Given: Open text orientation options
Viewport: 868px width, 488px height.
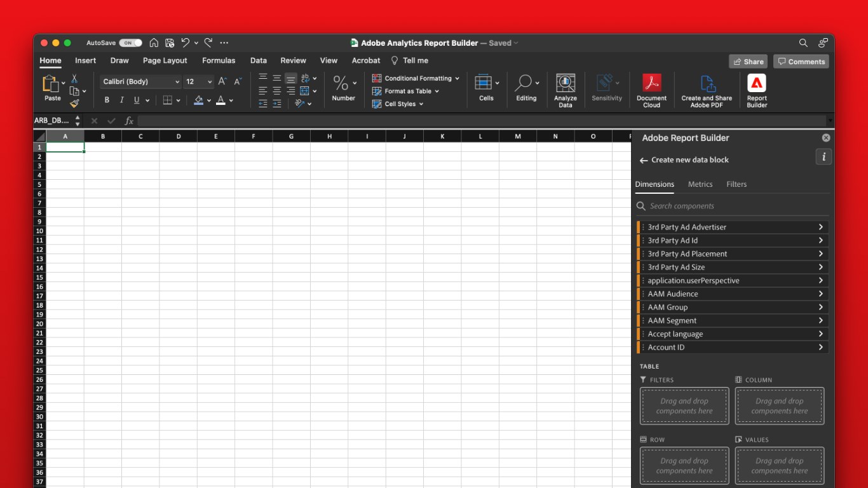Looking at the screenshot, I should pyautogui.click(x=299, y=104).
